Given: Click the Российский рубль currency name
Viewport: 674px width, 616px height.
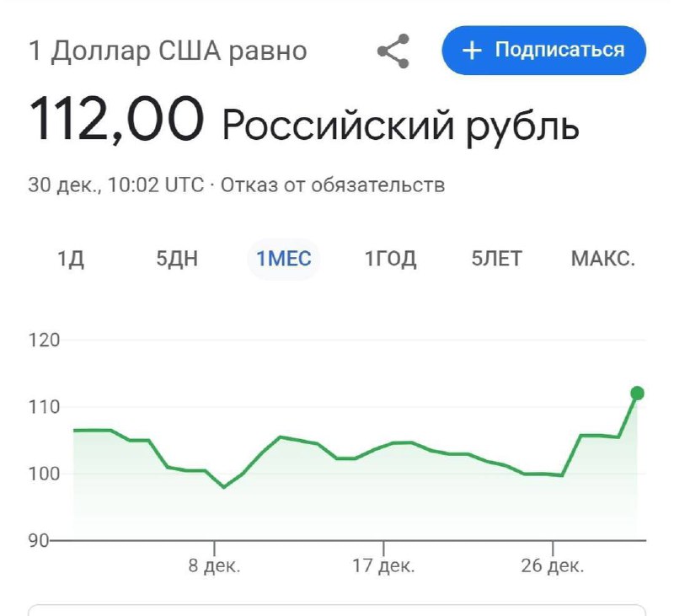Looking at the screenshot, I should (400, 125).
